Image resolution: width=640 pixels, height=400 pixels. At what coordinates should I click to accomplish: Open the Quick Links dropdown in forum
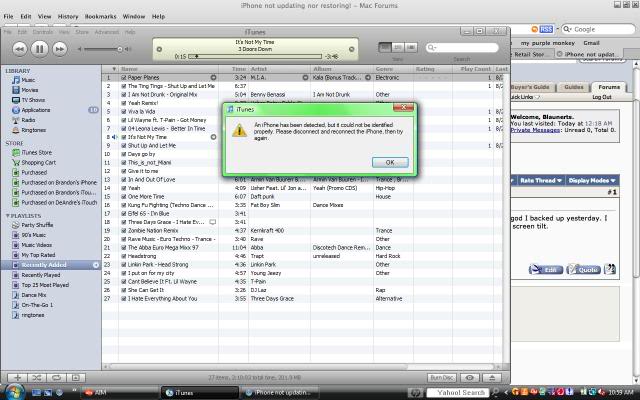(x=525, y=97)
